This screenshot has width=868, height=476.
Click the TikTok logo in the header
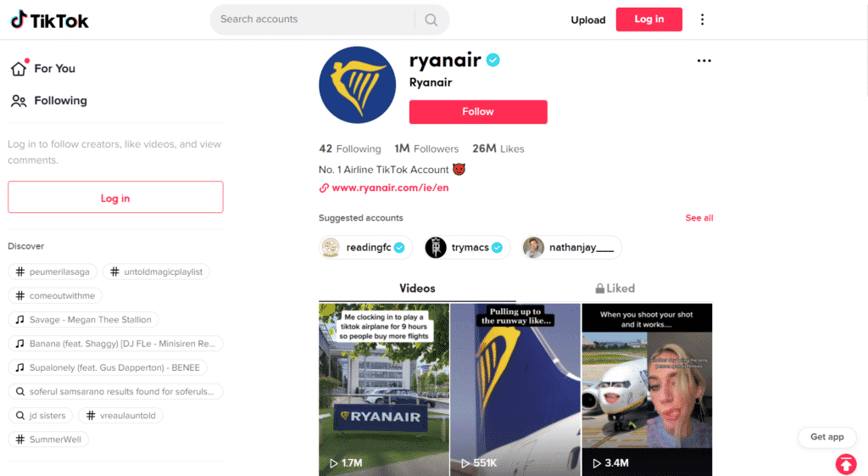click(50, 20)
